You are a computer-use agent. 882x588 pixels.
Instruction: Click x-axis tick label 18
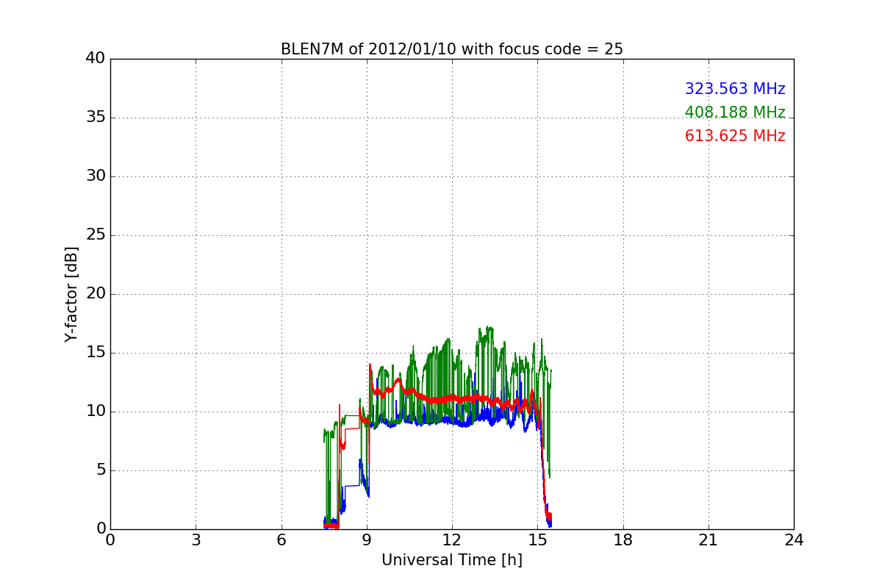point(623,540)
